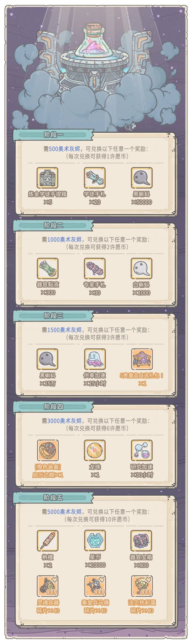Choose the 启示之眼 orange ring icon
Screen dimensions: 192x644
pos(48,450)
